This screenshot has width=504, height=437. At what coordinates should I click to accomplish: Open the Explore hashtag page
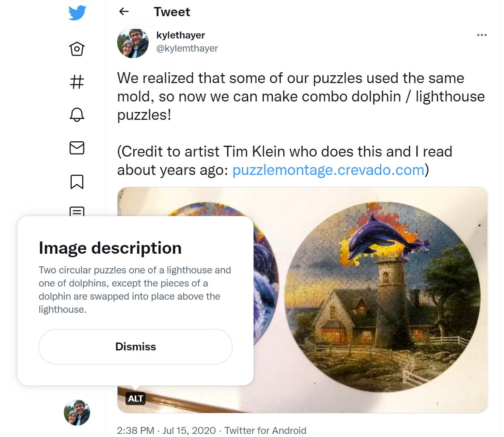tap(77, 81)
